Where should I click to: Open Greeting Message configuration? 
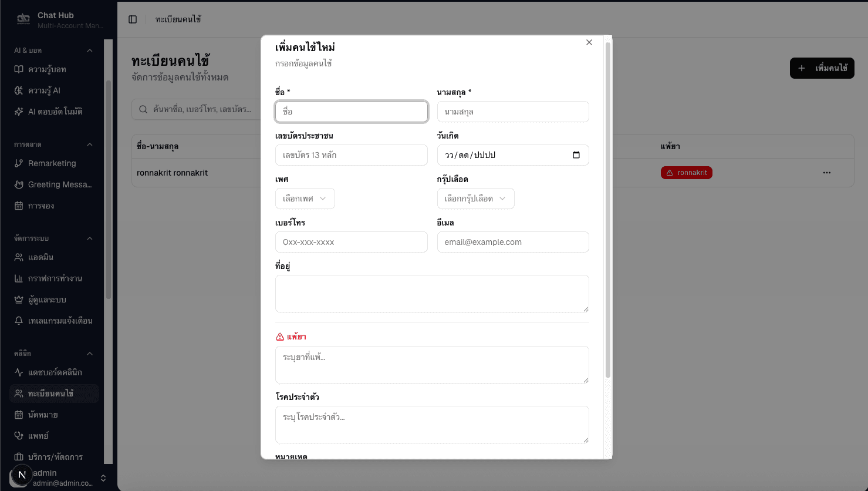(x=59, y=184)
